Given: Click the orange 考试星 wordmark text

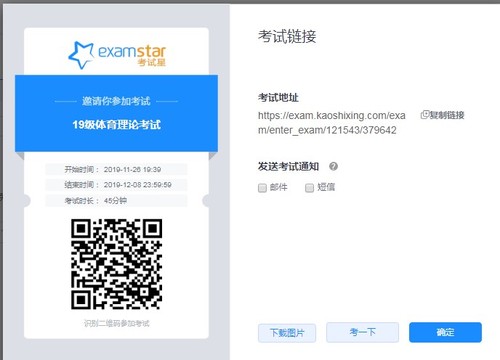Looking at the screenshot, I should tap(152, 62).
